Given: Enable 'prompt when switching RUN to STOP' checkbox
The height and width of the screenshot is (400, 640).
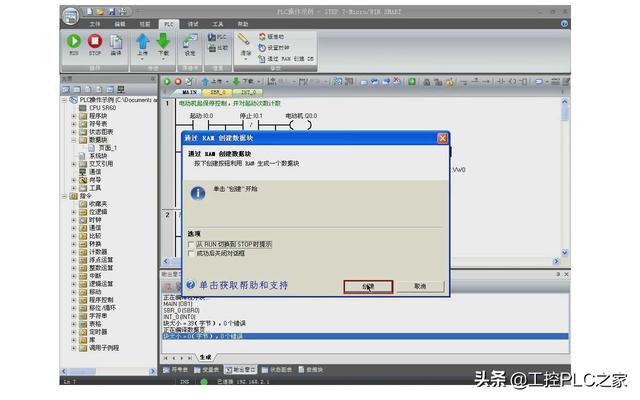Looking at the screenshot, I should click(191, 244).
